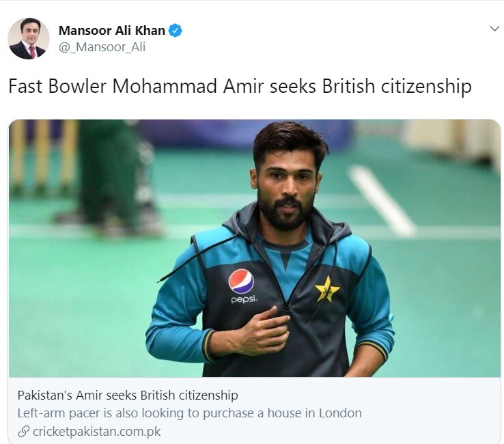Expand the tweet options chevron

point(494,29)
